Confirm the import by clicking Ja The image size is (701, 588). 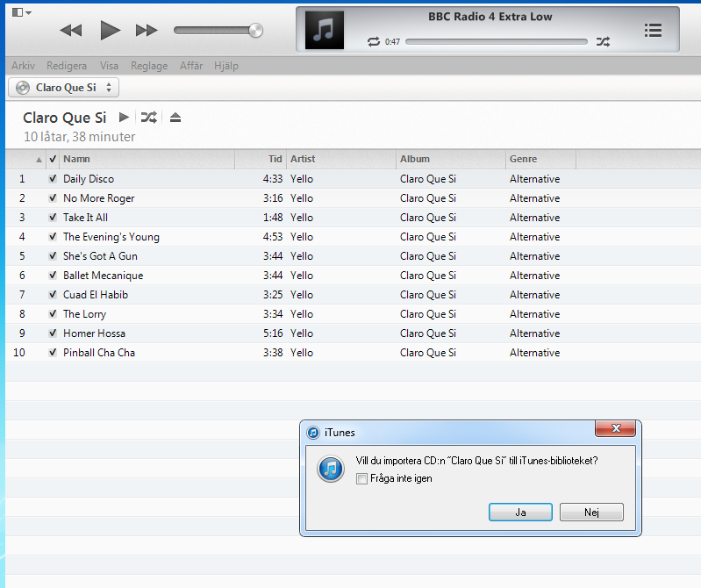(520, 512)
